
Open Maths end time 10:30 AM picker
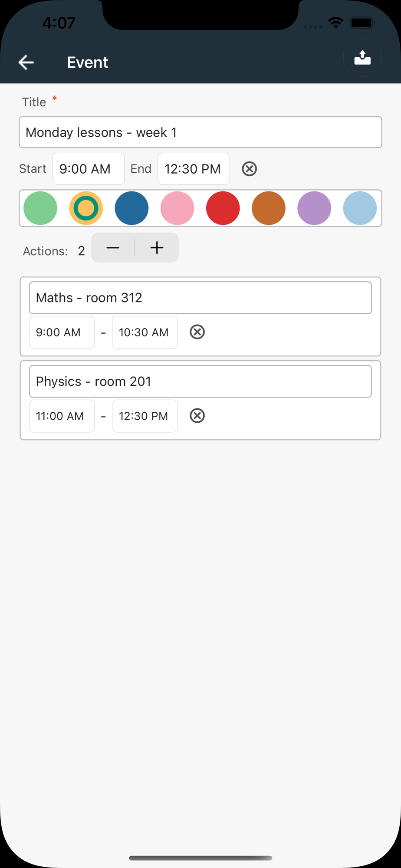click(145, 332)
